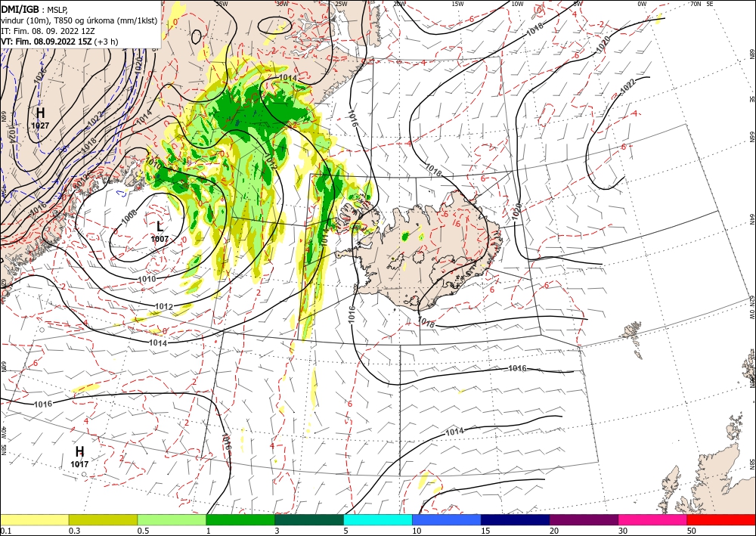Pick the dark green 3–5 mm legend swatch
The width and height of the screenshot is (756, 536).
309,519
